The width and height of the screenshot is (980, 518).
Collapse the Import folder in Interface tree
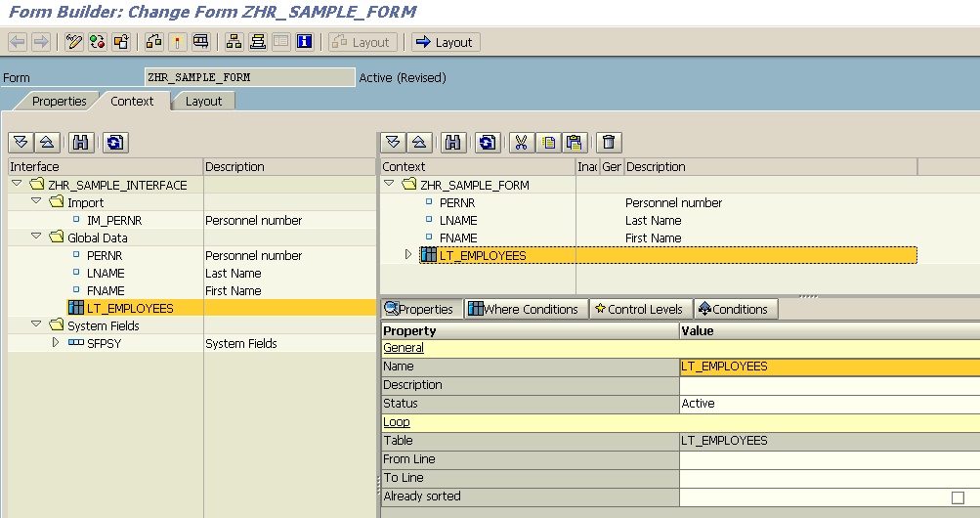click(x=36, y=202)
